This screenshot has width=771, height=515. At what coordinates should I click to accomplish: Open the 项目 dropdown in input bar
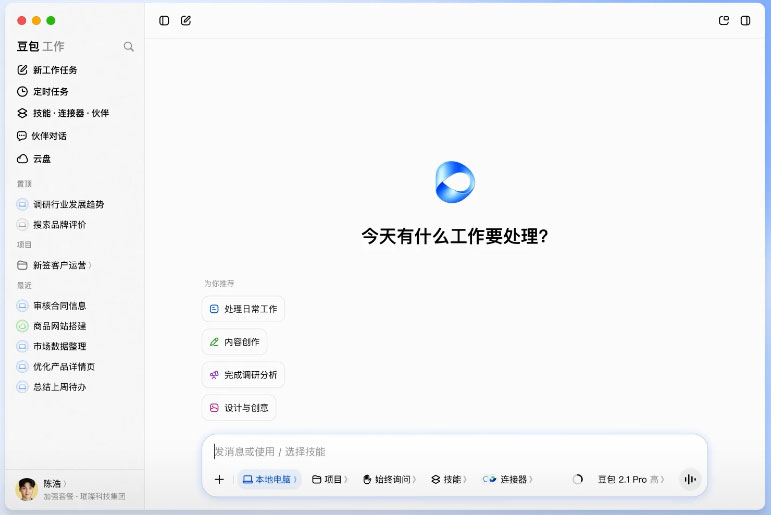(x=329, y=479)
